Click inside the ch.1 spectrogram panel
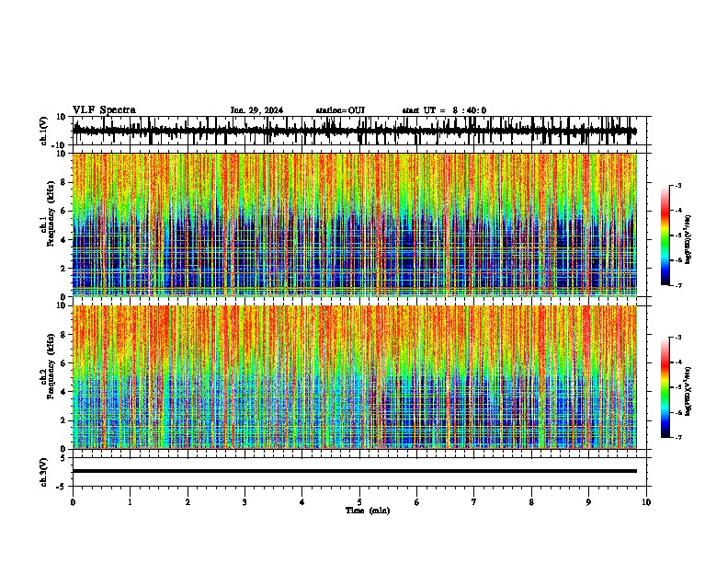Viewport: 728px width, 563px height. tap(355, 224)
